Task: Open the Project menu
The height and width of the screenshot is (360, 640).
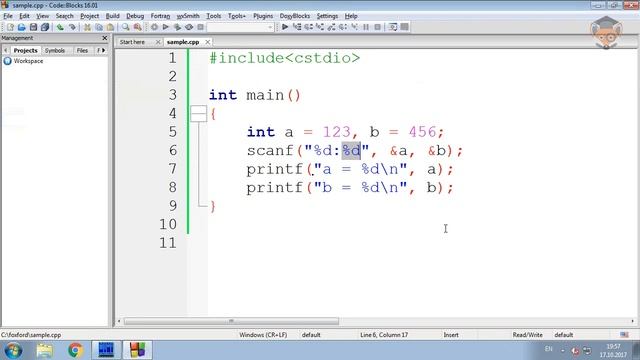Action: coord(89,16)
